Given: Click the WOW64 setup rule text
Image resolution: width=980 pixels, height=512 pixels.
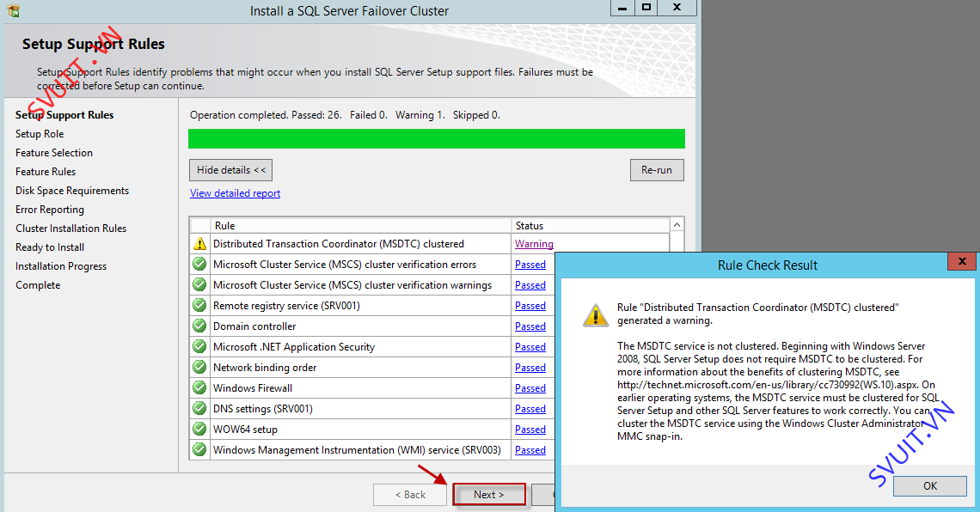Looking at the screenshot, I should click(x=245, y=429).
